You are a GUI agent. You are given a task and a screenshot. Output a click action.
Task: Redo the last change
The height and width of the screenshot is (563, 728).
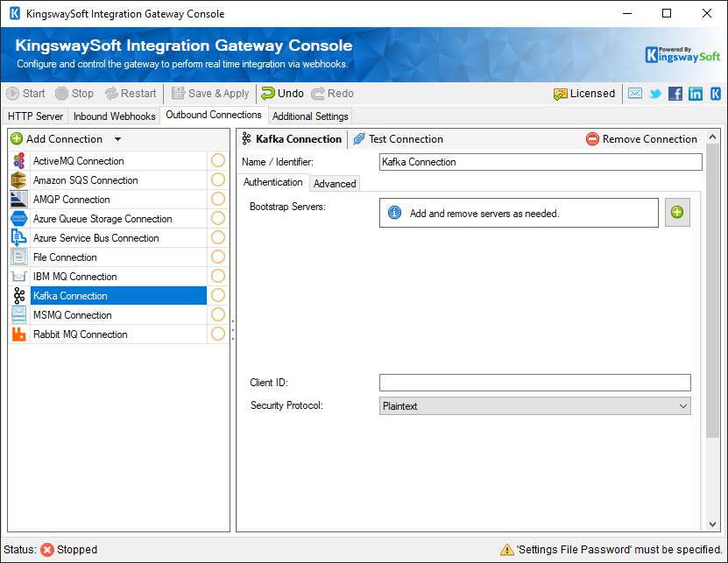coord(332,94)
